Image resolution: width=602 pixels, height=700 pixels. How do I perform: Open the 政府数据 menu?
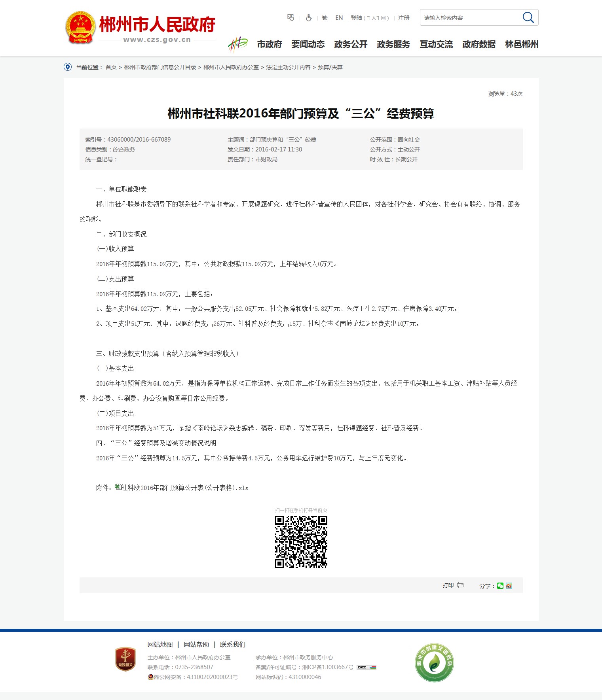coord(479,44)
